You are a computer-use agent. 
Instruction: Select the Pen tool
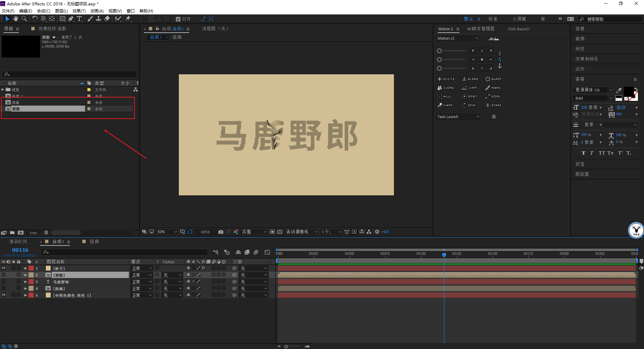click(x=71, y=19)
